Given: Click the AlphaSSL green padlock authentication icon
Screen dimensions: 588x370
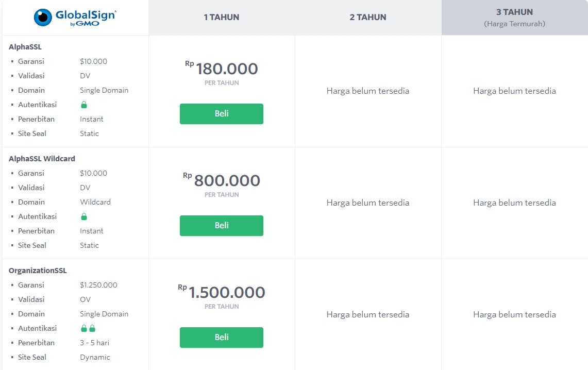Looking at the screenshot, I should point(84,105).
